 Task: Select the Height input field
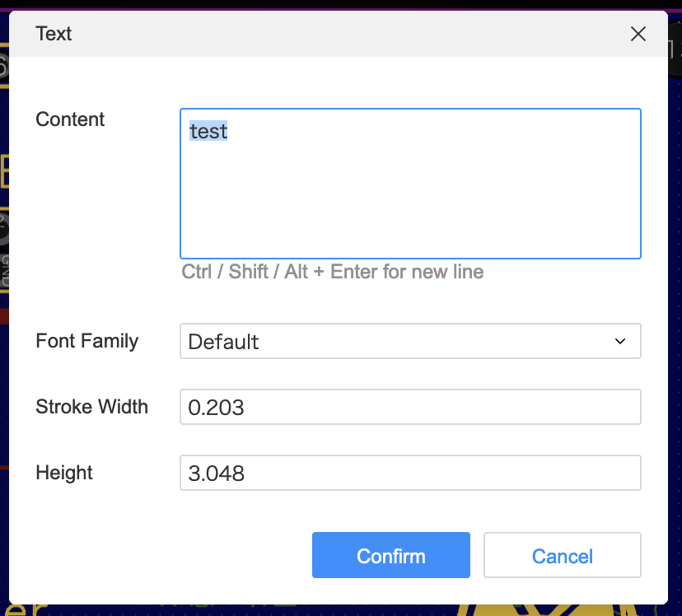click(409, 473)
